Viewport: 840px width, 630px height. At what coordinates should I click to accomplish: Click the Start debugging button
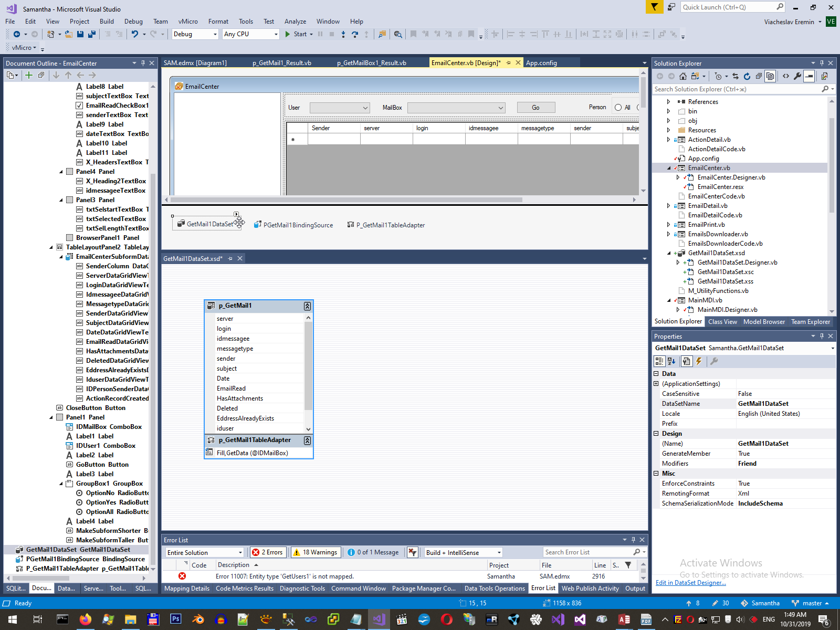click(296, 34)
